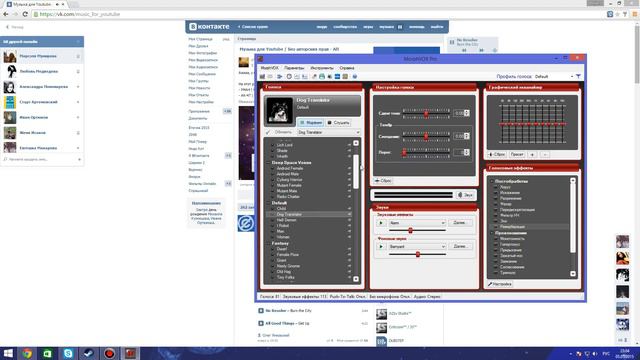
Task: Enable the Тремоло effect checkbox
Action: (496, 273)
